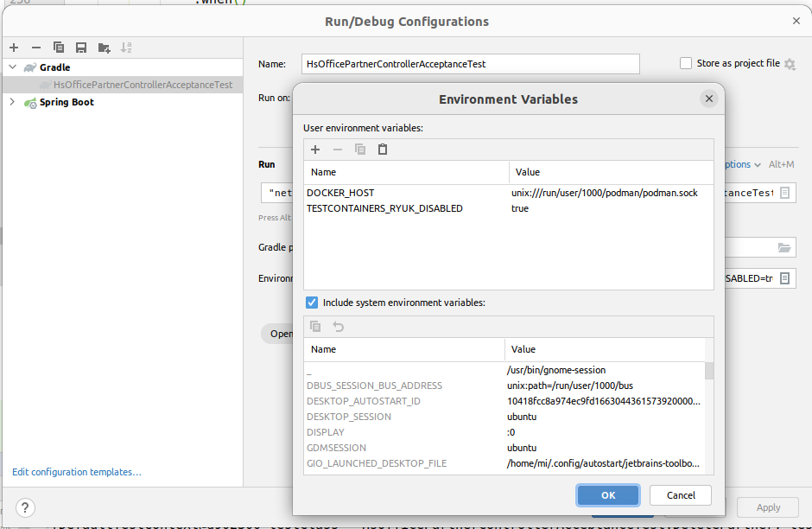Viewport: 812px width, 529px height.
Task: Toggle Include system environment variables checkbox
Action: [312, 303]
